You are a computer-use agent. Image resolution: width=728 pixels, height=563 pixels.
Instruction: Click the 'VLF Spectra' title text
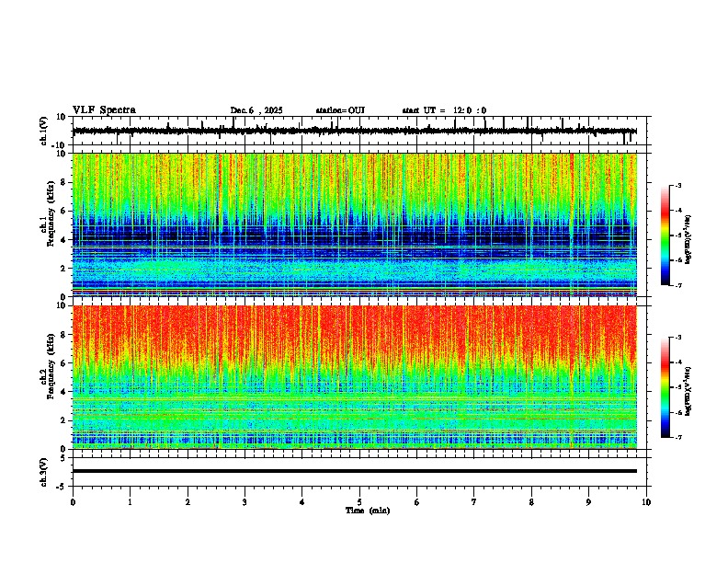coord(104,110)
